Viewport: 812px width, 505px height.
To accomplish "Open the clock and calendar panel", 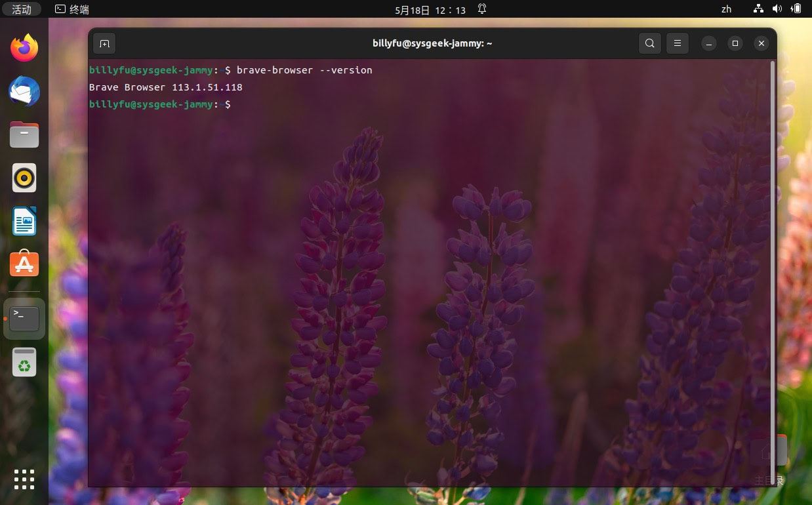I will click(x=430, y=10).
